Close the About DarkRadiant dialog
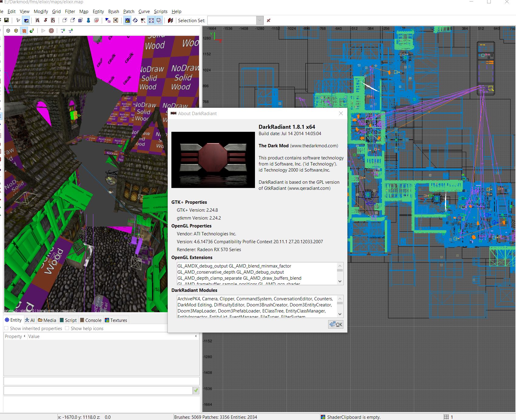The width and height of the screenshot is (516, 420). (341, 113)
